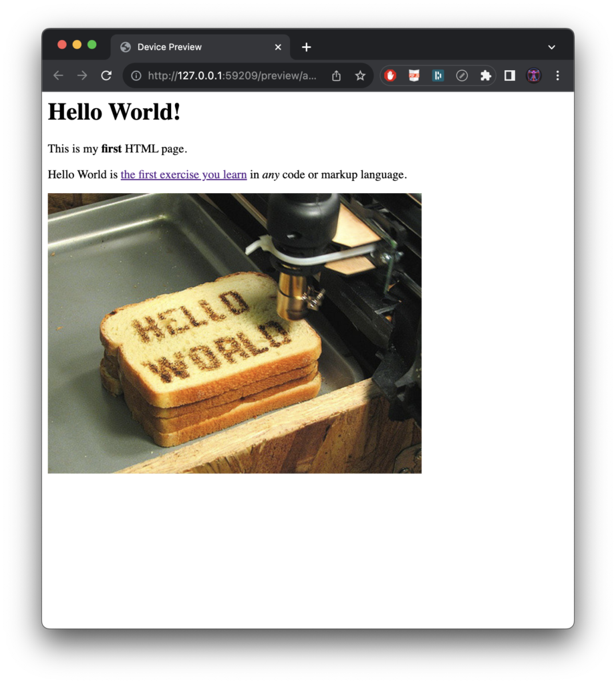Reload the current page
616x684 pixels.
click(106, 75)
